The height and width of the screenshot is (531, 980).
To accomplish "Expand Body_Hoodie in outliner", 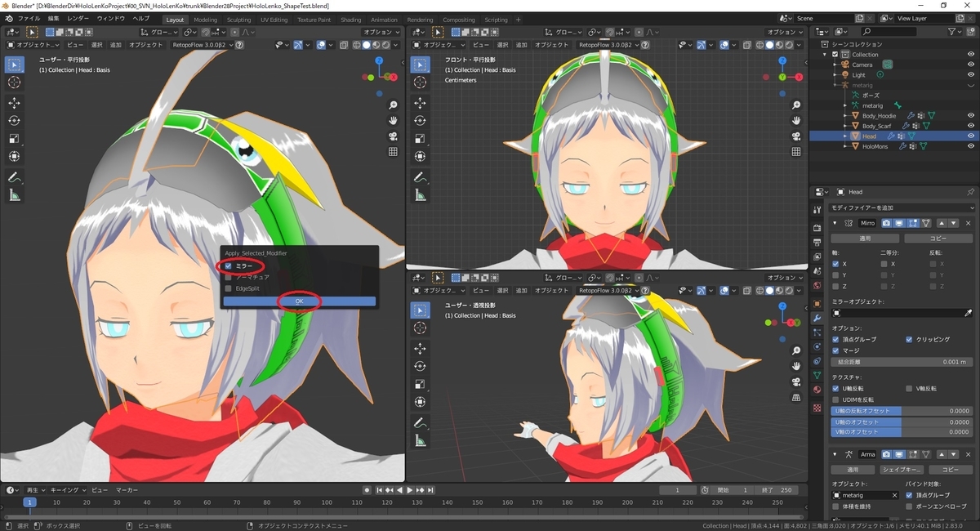I will click(845, 116).
